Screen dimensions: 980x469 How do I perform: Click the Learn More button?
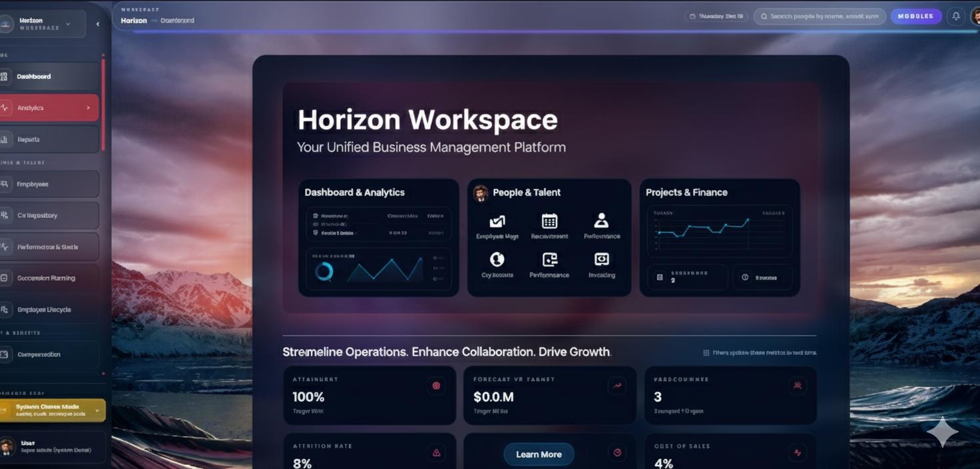(539, 454)
